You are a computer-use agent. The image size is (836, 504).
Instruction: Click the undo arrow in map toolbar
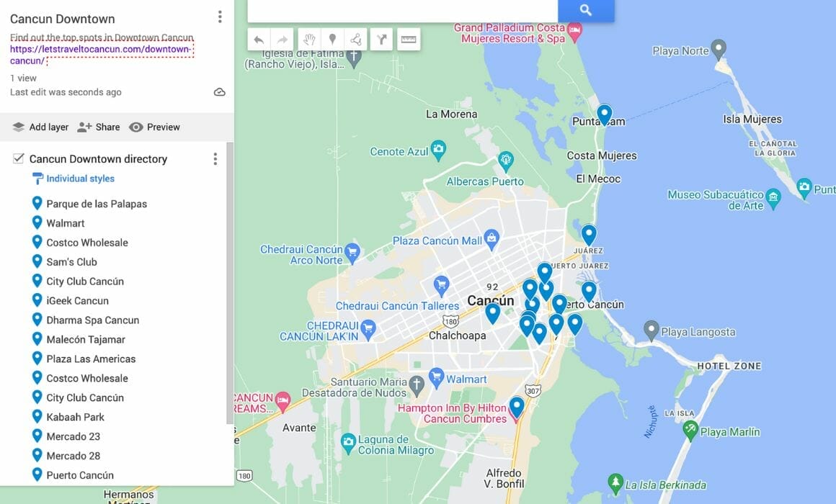point(259,40)
